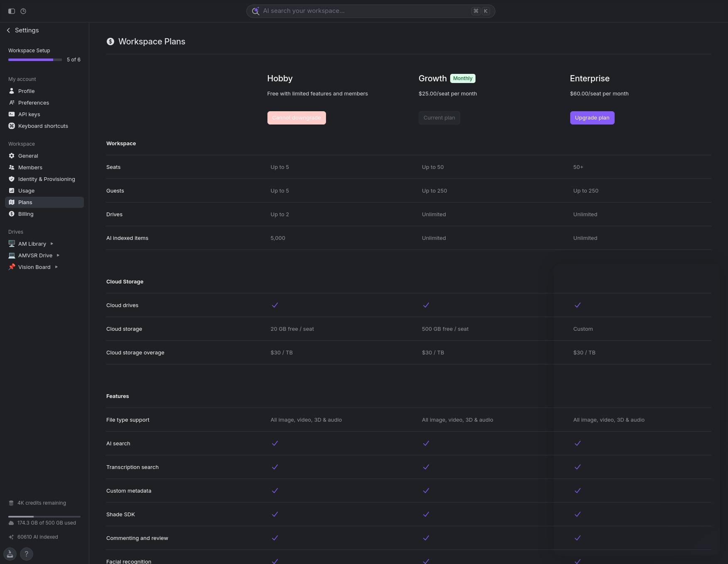Click the API keys terminal icon
This screenshot has width=728, height=564.
pyautogui.click(x=12, y=114)
